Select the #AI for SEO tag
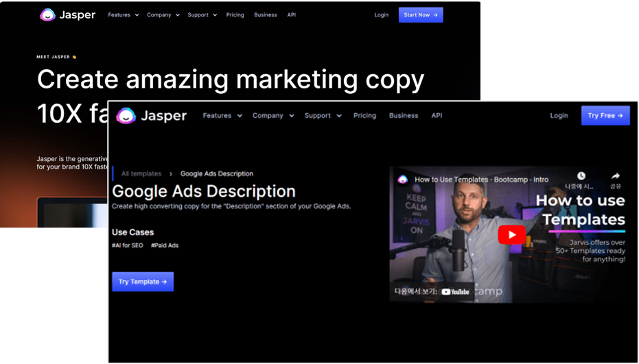Image resolution: width=639 pixels, height=364 pixels. click(128, 245)
